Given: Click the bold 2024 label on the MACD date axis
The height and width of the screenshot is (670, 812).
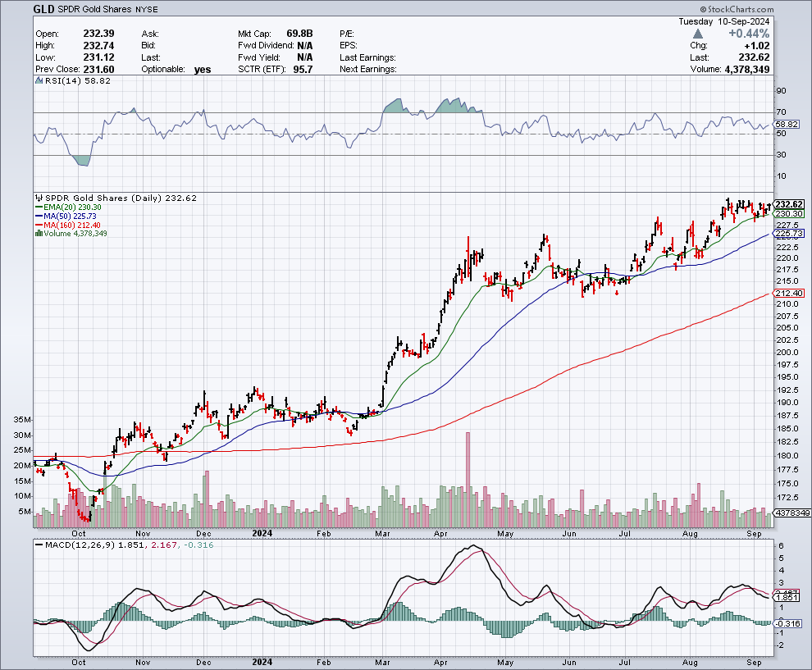Looking at the screenshot, I should (263, 661).
